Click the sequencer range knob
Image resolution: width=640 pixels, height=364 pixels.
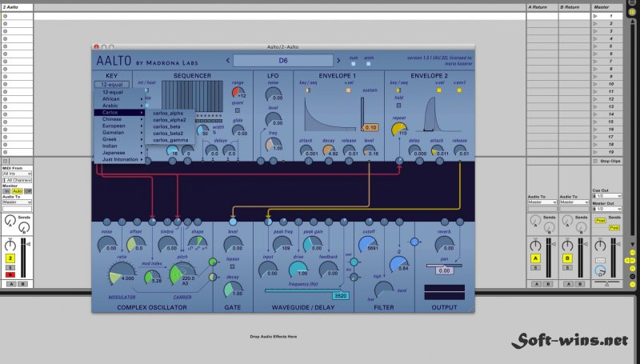coord(238,92)
